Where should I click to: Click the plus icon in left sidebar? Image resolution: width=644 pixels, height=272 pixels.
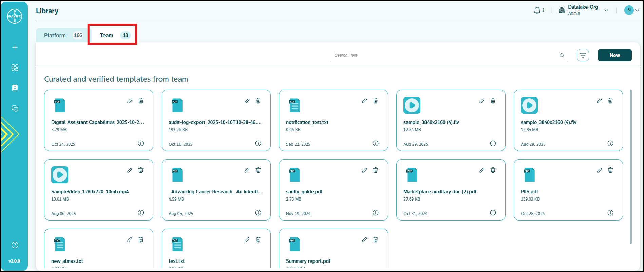click(15, 47)
